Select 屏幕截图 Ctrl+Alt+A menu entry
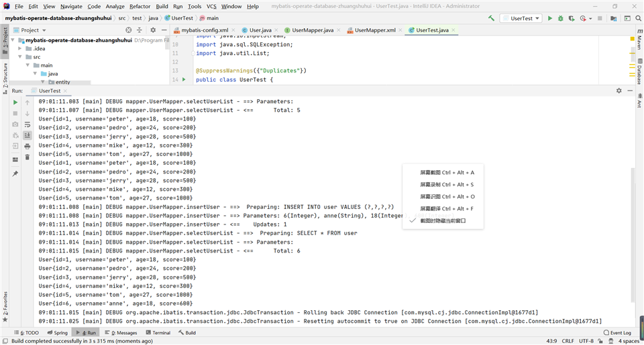 pos(447,173)
